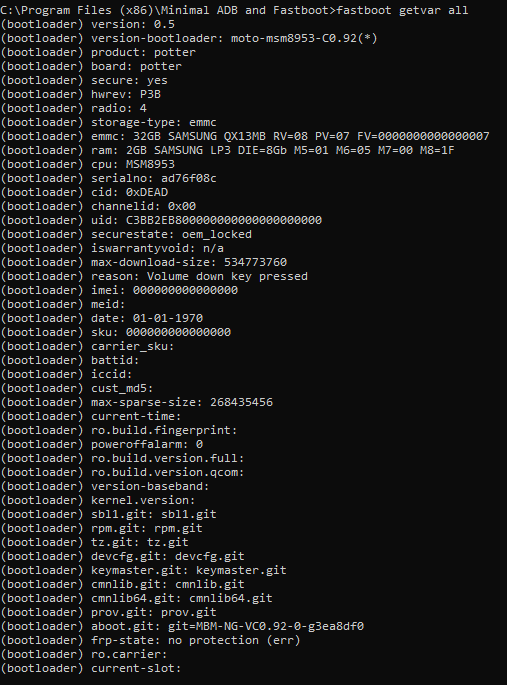Click the keymaster.git line
507x685 pixels.
(x=143, y=570)
